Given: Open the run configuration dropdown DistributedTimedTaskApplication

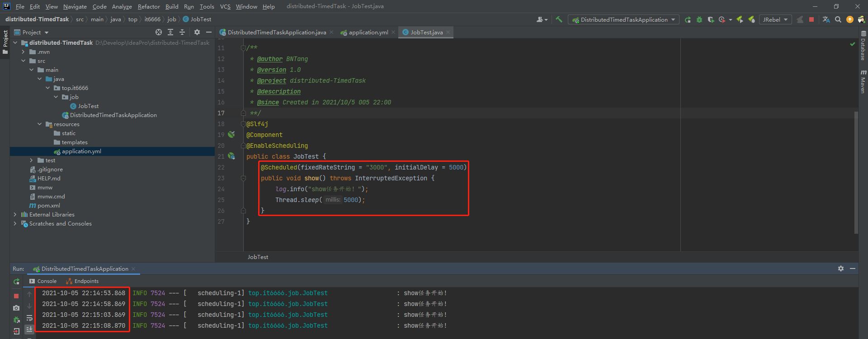Looking at the screenshot, I should click(623, 19).
